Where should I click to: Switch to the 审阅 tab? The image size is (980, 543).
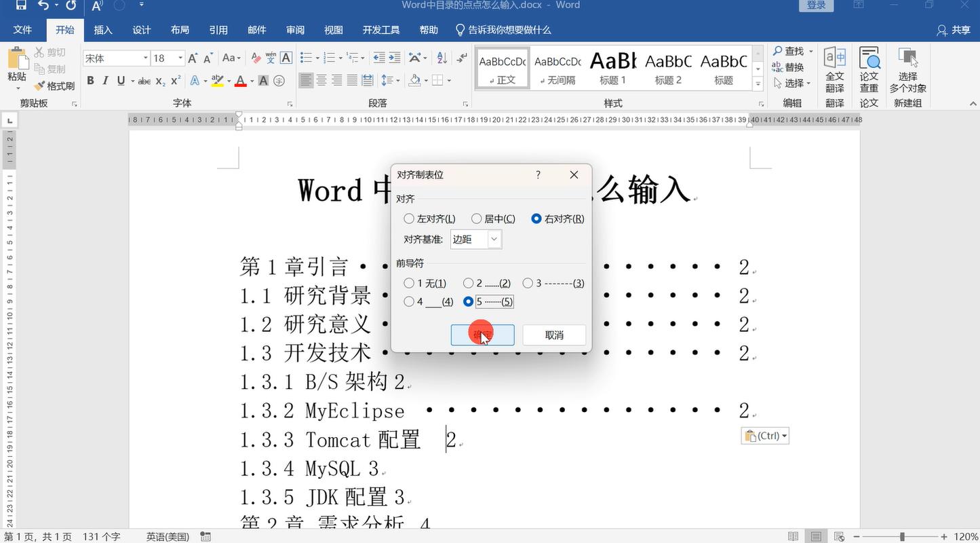[x=295, y=30]
